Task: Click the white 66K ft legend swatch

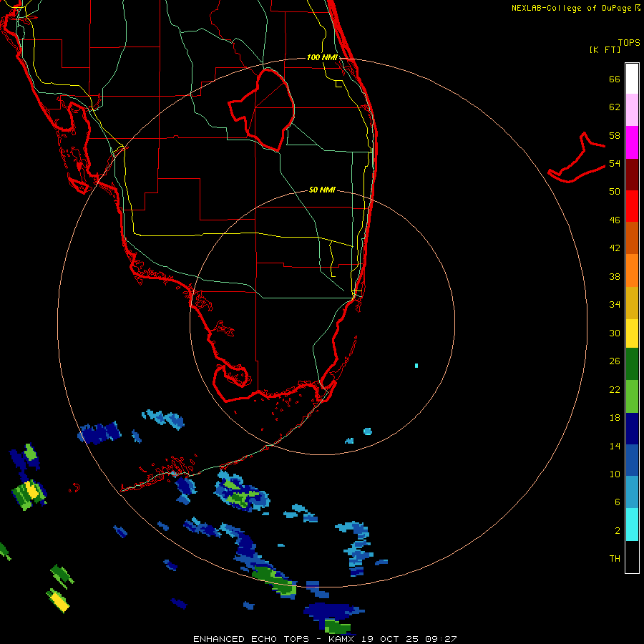Action: click(632, 79)
